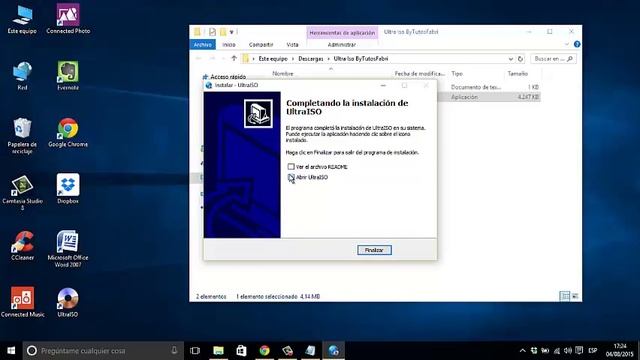Sort by the Tipo column header
Image resolution: width=640 pixels, height=360 pixels.
[x=457, y=73]
